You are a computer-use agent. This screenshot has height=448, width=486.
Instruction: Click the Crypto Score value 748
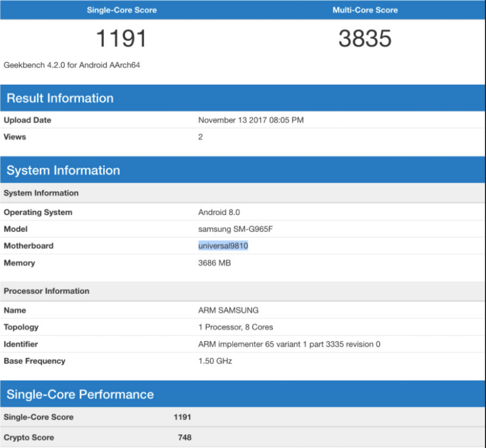(185, 438)
